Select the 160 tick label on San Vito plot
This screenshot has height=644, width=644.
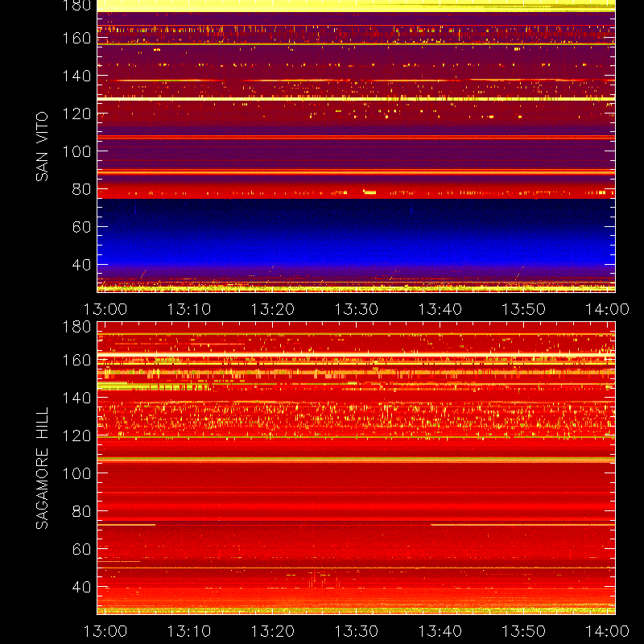76,38
